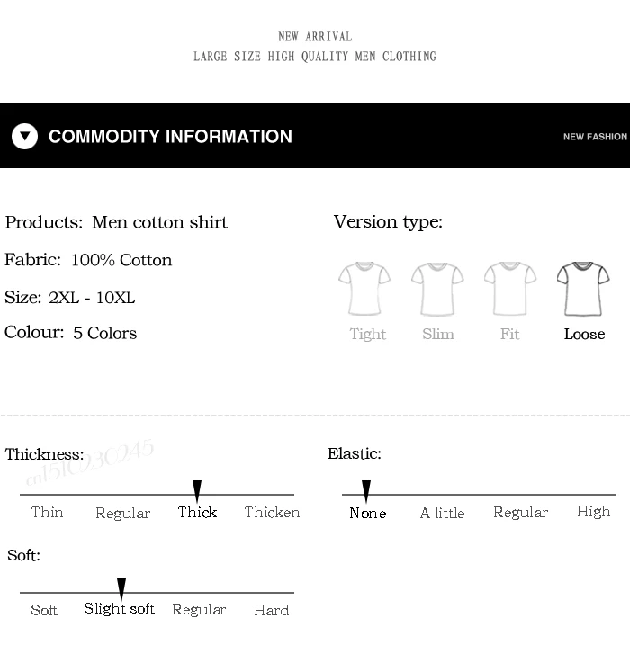Click the Fit t-shirt icon
The width and height of the screenshot is (630, 672).
click(510, 289)
